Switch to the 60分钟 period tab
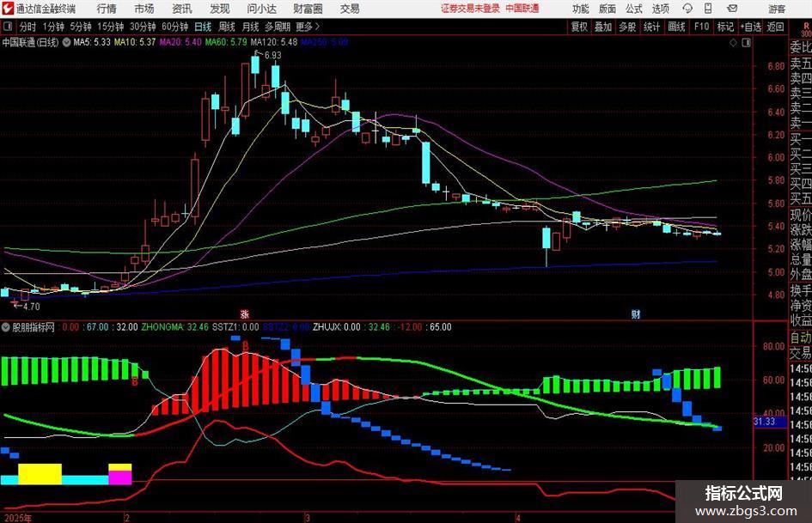The width and height of the screenshot is (812, 523). click(175, 27)
